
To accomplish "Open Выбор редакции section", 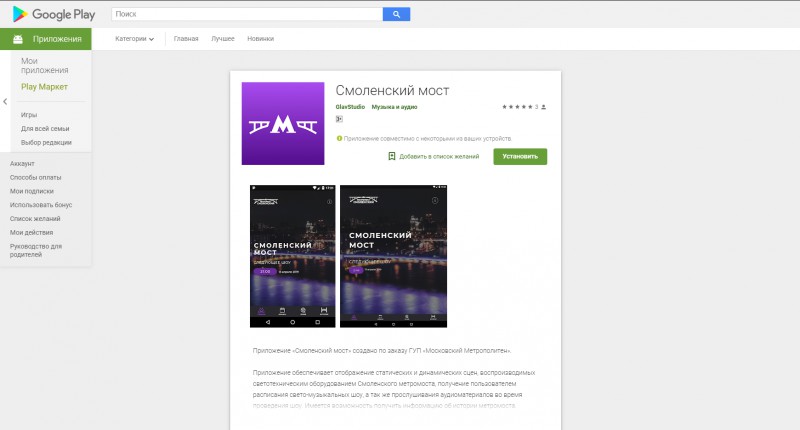I will point(46,142).
